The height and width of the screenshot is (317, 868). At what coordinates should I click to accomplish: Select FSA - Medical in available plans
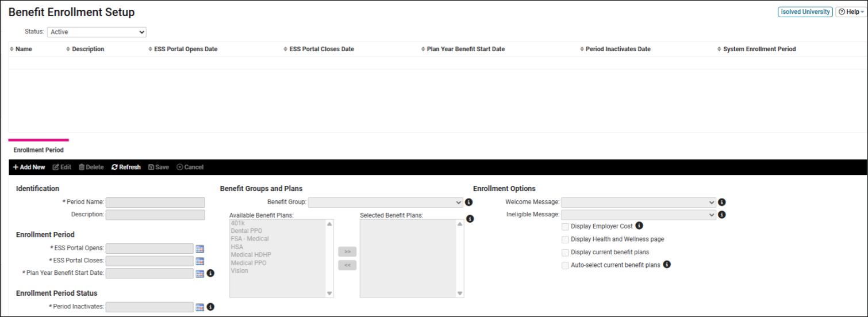250,239
